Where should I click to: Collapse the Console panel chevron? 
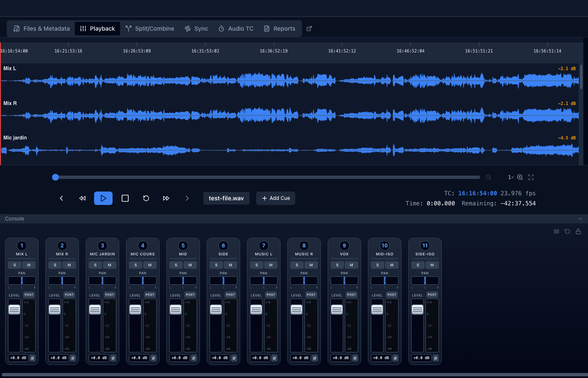(x=580, y=219)
